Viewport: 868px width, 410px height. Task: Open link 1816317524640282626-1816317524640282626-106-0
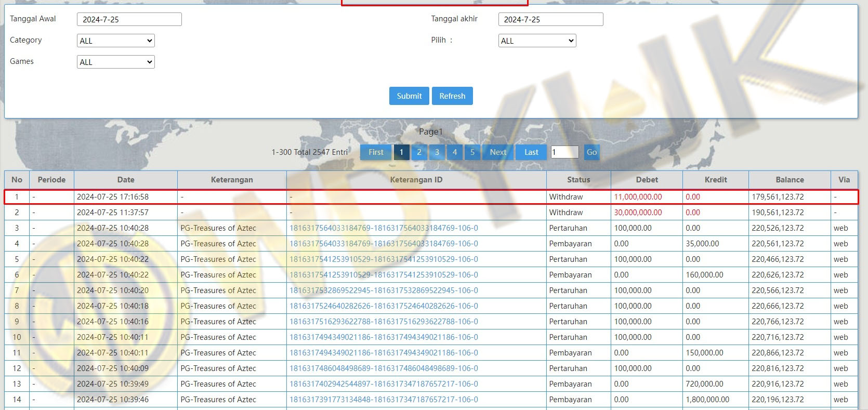[384, 306]
